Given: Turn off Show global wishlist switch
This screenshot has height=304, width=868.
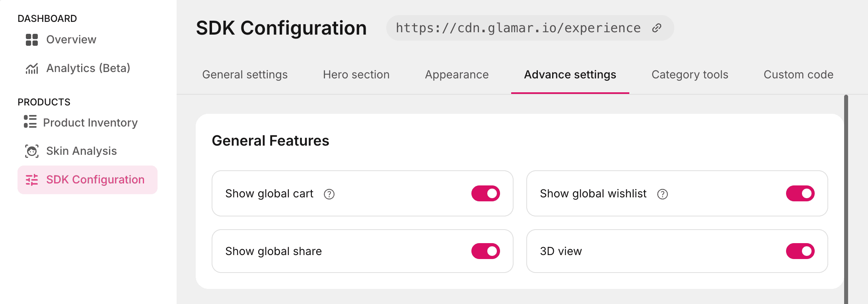Looking at the screenshot, I should pyautogui.click(x=800, y=193).
